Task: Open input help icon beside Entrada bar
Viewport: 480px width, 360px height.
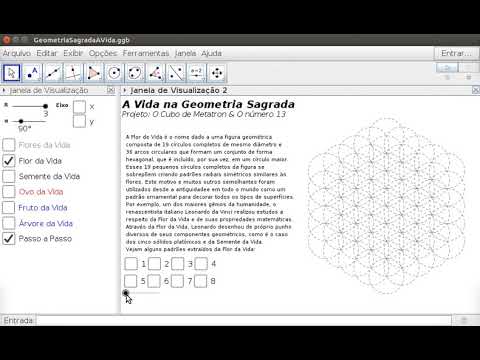Action: click(464, 320)
